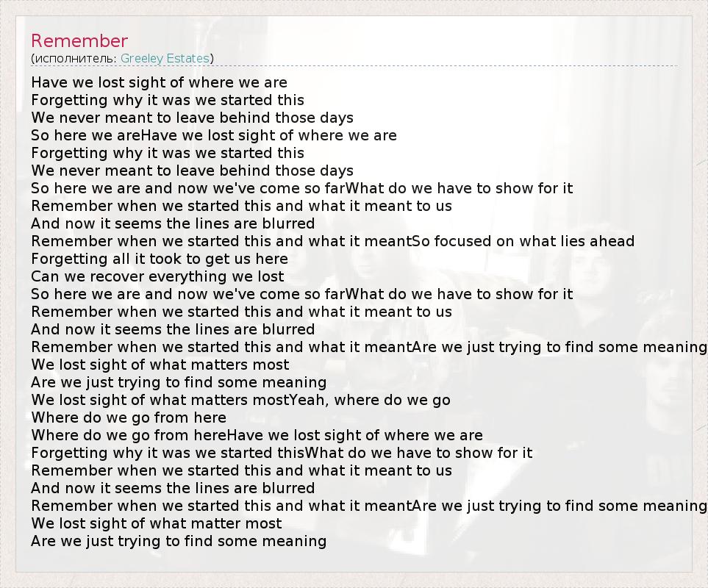Click the line starting "So here we areHave"
This screenshot has width=708, height=588.
click(x=213, y=135)
